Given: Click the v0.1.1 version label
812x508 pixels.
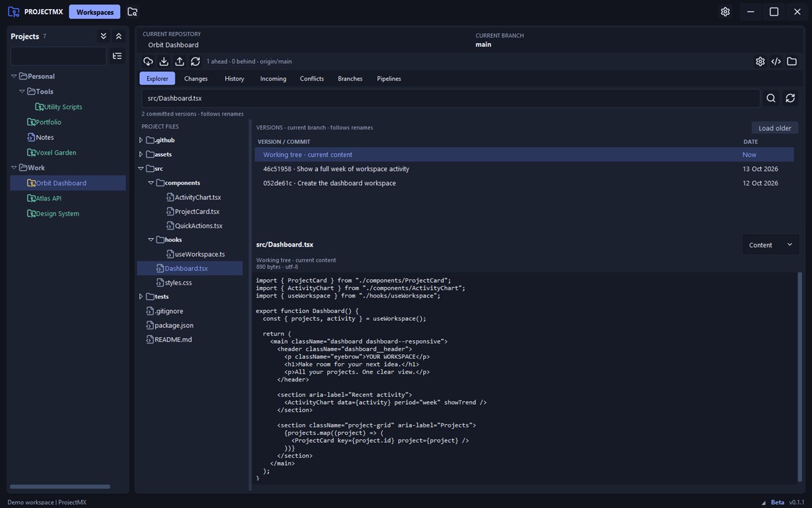Looking at the screenshot, I should (x=797, y=502).
